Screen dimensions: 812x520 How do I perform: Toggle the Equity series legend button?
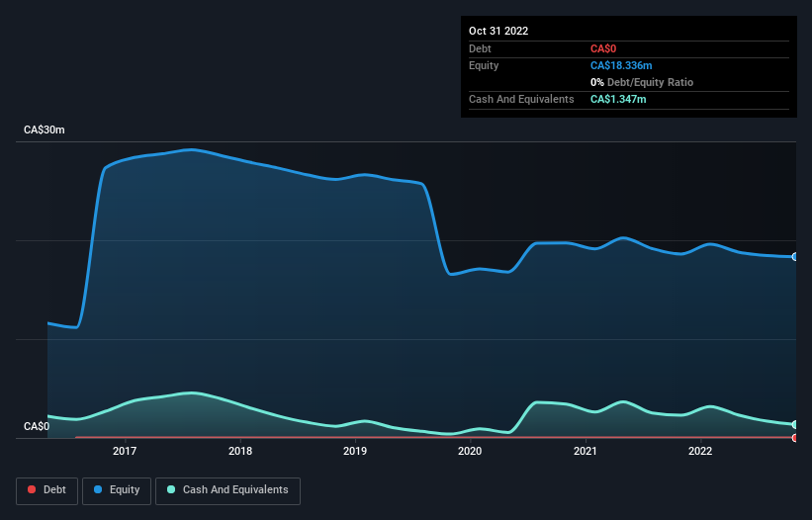point(117,490)
